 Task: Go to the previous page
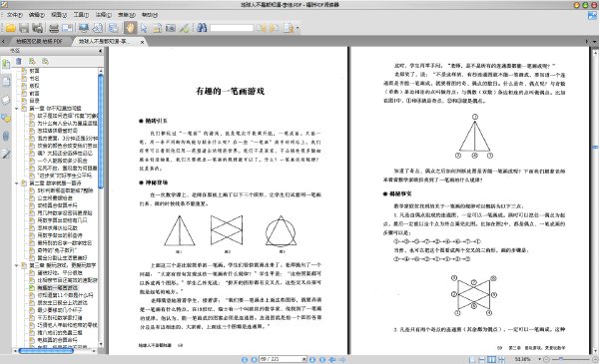[254, 359]
